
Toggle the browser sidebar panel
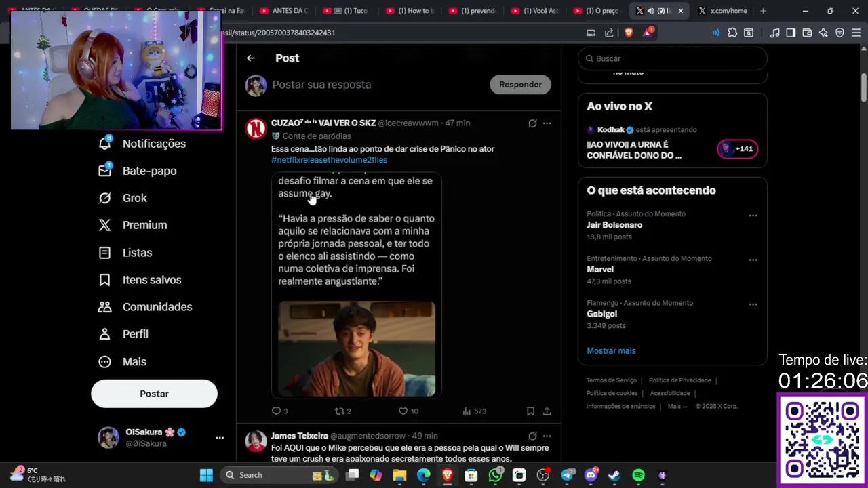point(791,33)
